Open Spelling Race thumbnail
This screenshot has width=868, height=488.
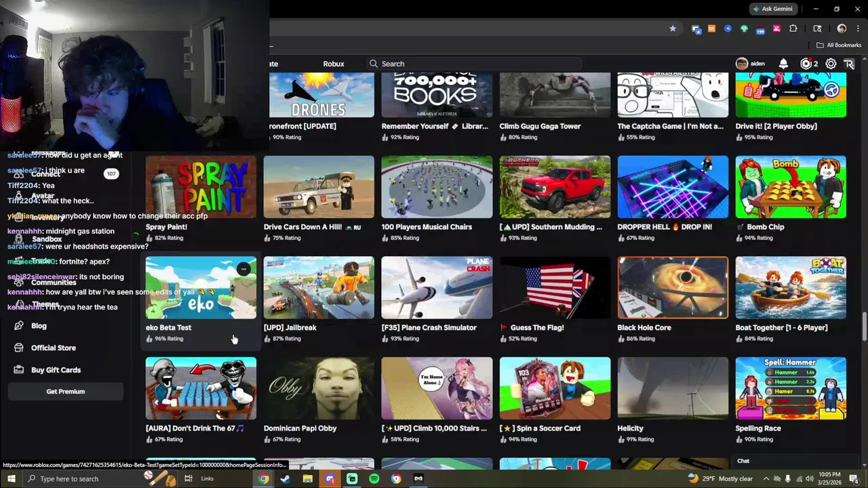(791, 388)
